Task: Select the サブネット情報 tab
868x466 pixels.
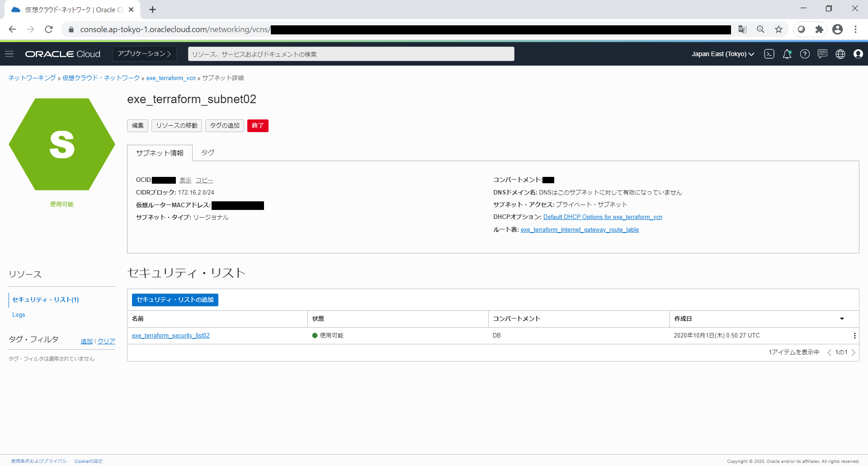Action: click(x=160, y=153)
